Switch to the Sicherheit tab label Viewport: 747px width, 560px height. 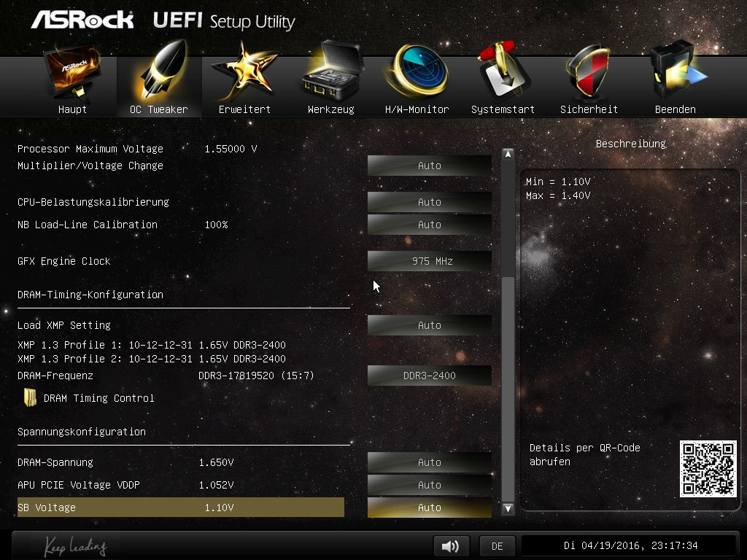point(589,109)
